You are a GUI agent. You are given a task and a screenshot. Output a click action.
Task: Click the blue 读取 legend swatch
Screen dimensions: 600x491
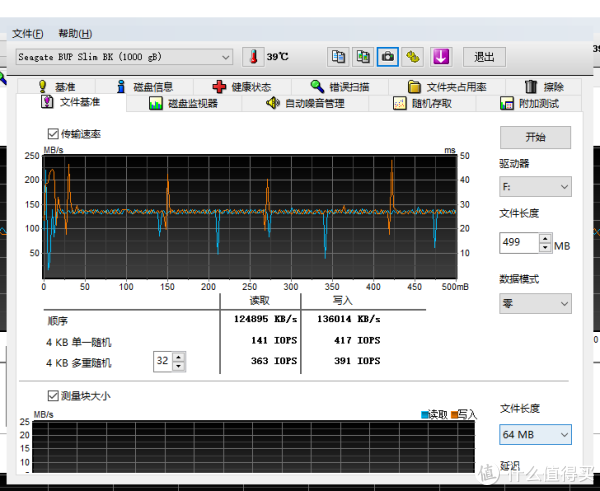[424, 415]
